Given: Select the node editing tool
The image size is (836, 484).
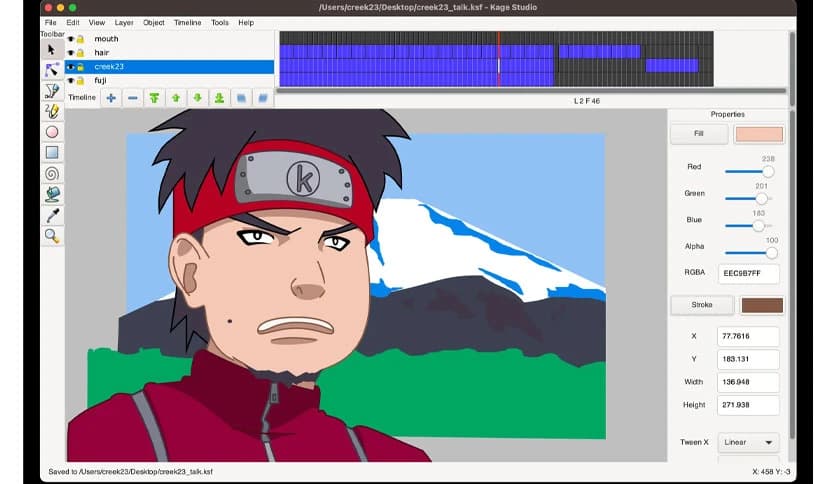Looking at the screenshot, I should [52, 69].
